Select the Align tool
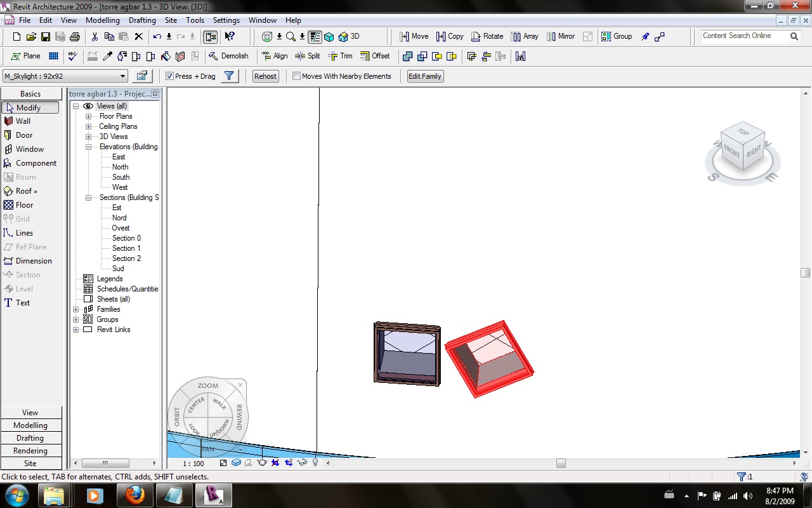 pyautogui.click(x=275, y=56)
